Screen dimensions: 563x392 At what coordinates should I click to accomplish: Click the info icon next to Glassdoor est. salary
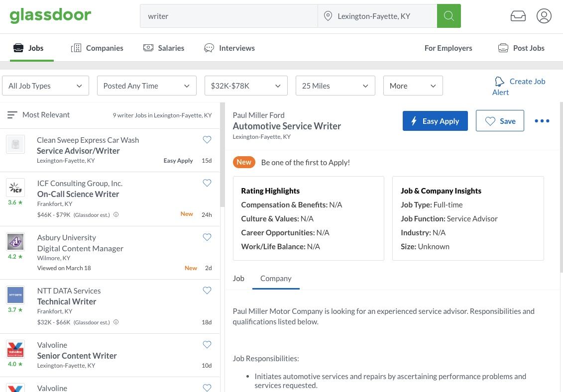point(116,214)
